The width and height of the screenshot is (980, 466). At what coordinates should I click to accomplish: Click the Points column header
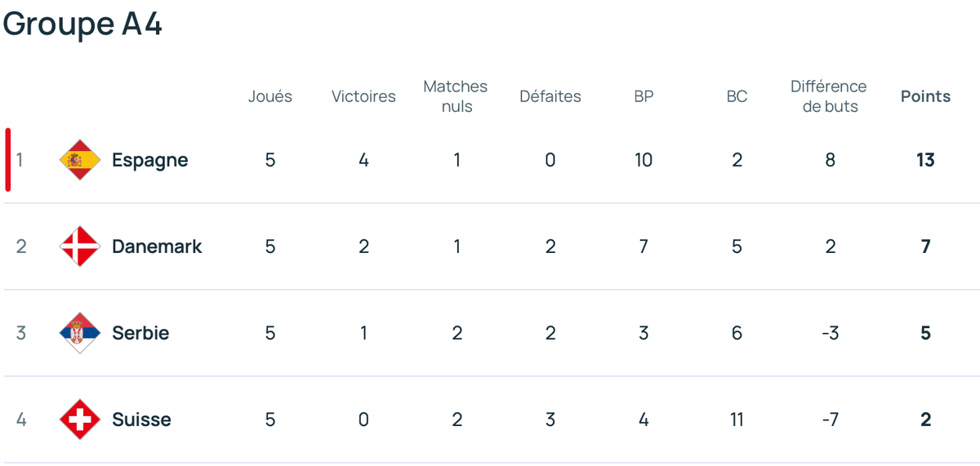coord(925,96)
